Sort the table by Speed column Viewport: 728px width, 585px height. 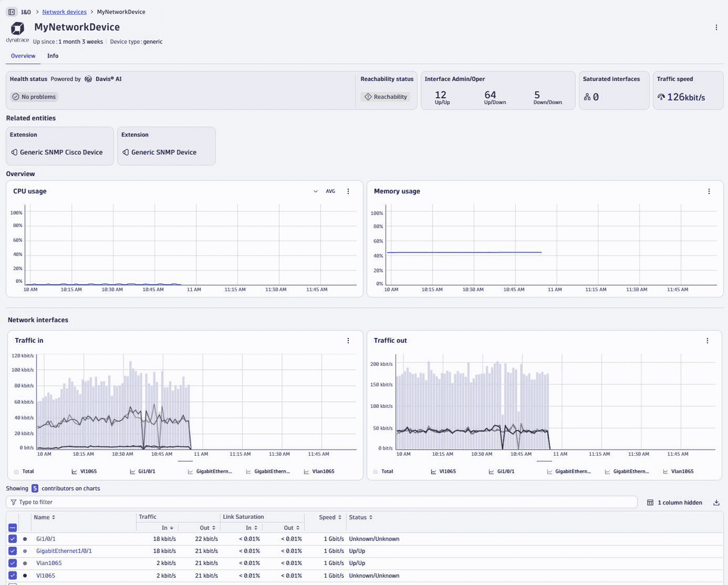tap(331, 518)
